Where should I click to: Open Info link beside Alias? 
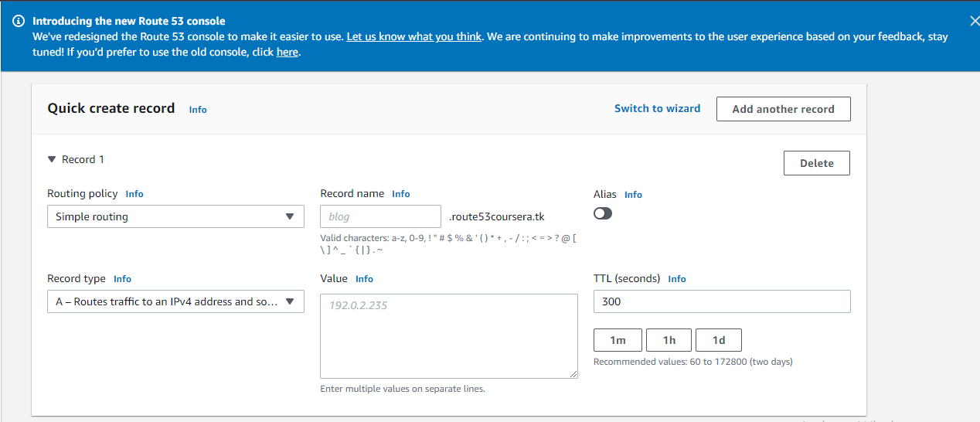(633, 195)
